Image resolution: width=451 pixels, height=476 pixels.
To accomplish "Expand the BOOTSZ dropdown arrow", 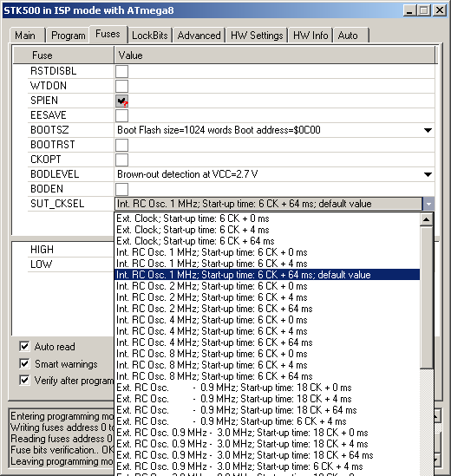I will point(428,130).
